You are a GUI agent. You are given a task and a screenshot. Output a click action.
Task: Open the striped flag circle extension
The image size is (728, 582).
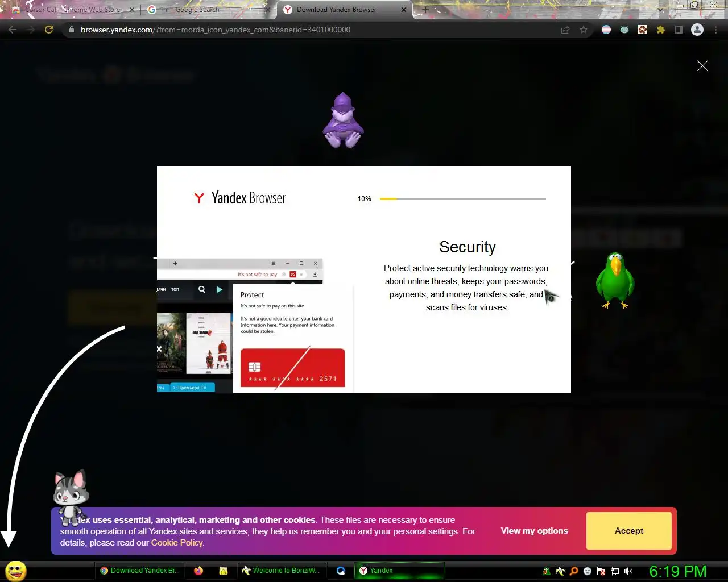606,30
